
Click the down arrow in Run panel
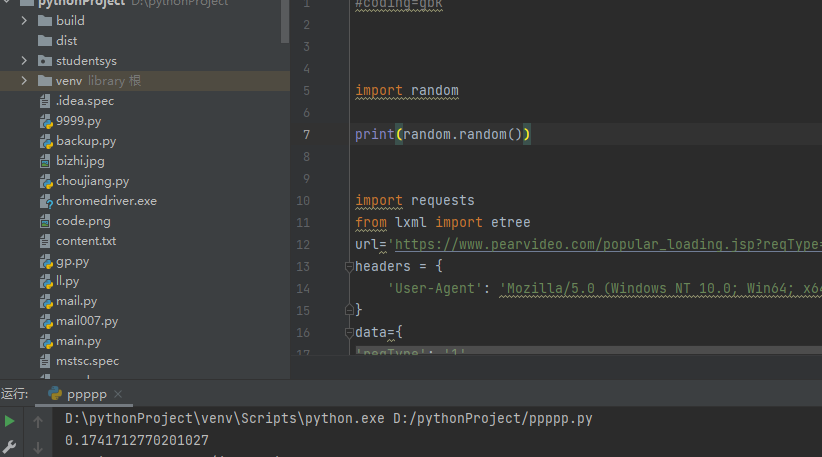click(x=38, y=447)
